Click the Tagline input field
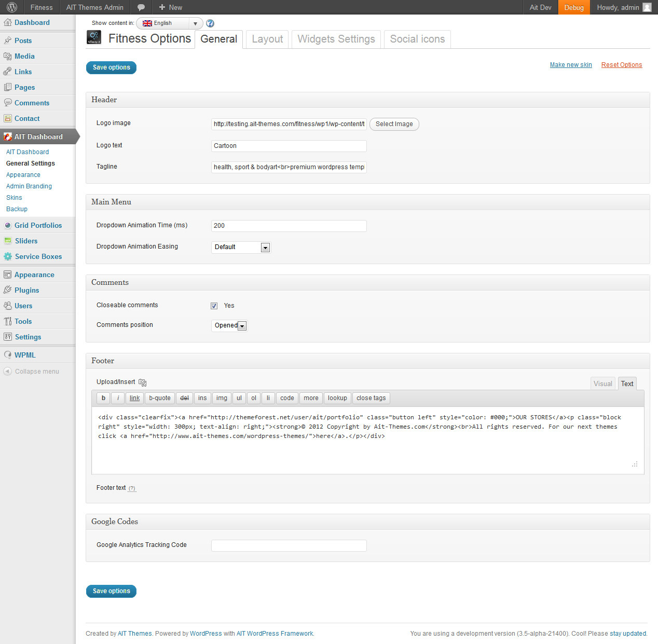Image resolution: width=658 pixels, height=644 pixels. tap(289, 167)
